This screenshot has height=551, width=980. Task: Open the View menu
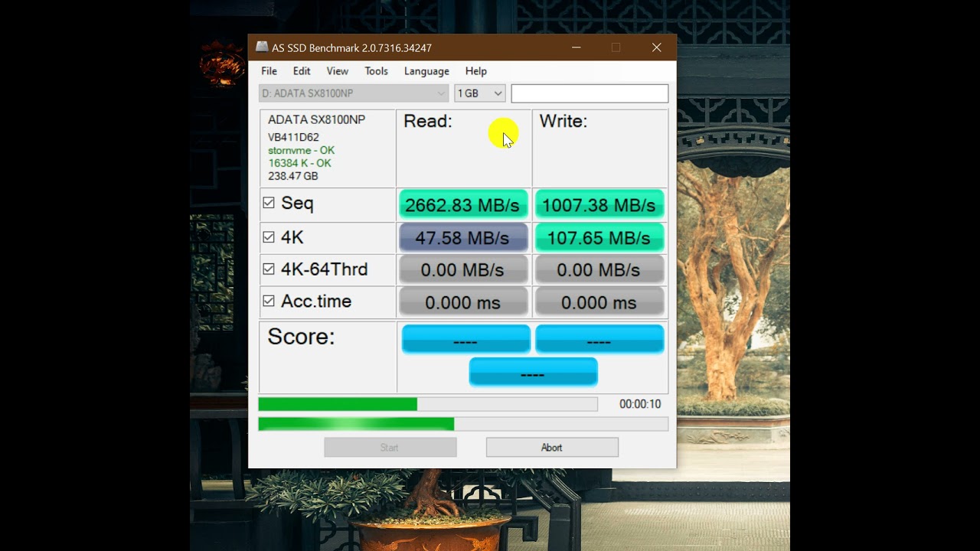tap(338, 71)
